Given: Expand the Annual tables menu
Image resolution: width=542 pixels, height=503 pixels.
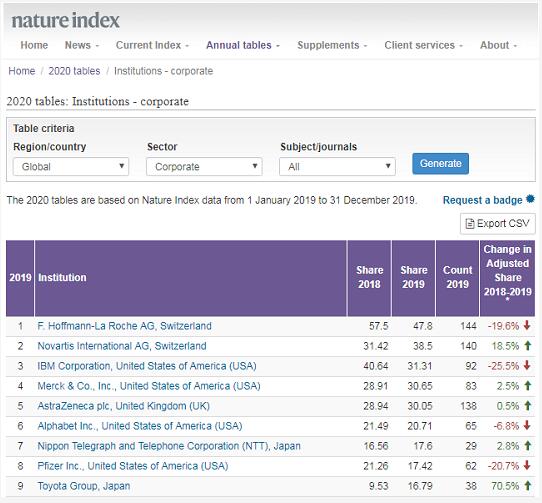Looking at the screenshot, I should (x=243, y=45).
